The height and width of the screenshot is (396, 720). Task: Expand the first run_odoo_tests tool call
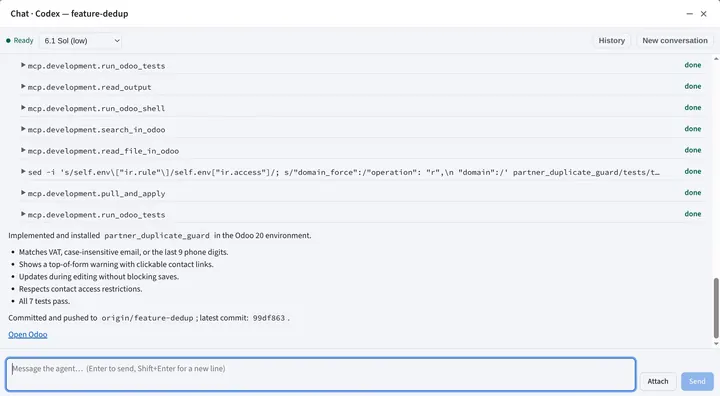click(x=23, y=65)
